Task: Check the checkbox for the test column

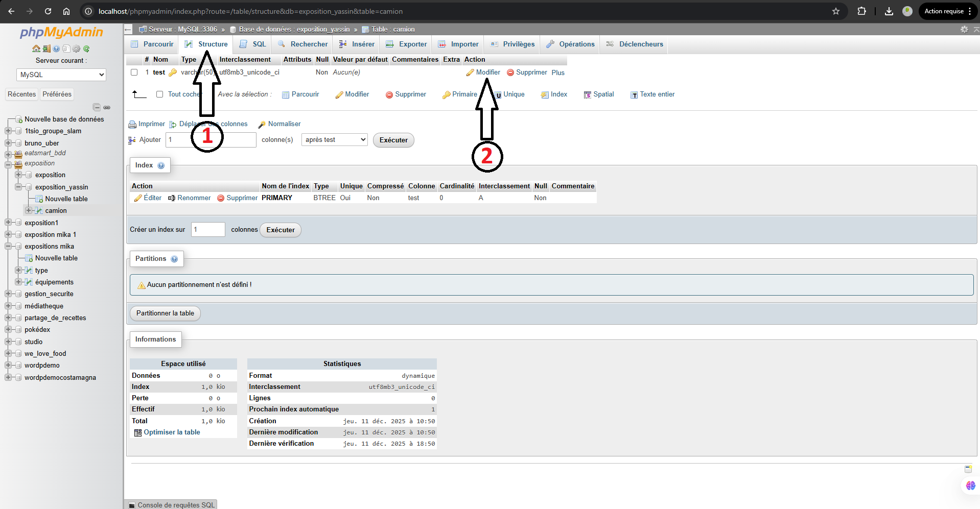Action: pos(134,72)
